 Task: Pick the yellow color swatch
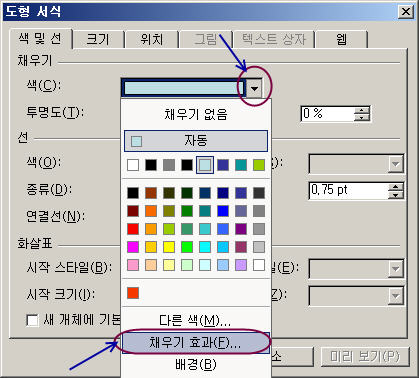coord(169,247)
